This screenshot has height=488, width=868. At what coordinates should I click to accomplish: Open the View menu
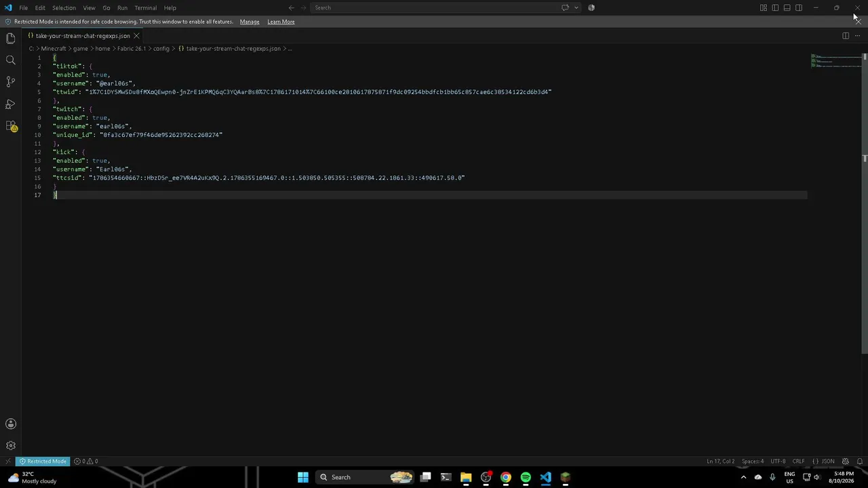pyautogui.click(x=89, y=7)
